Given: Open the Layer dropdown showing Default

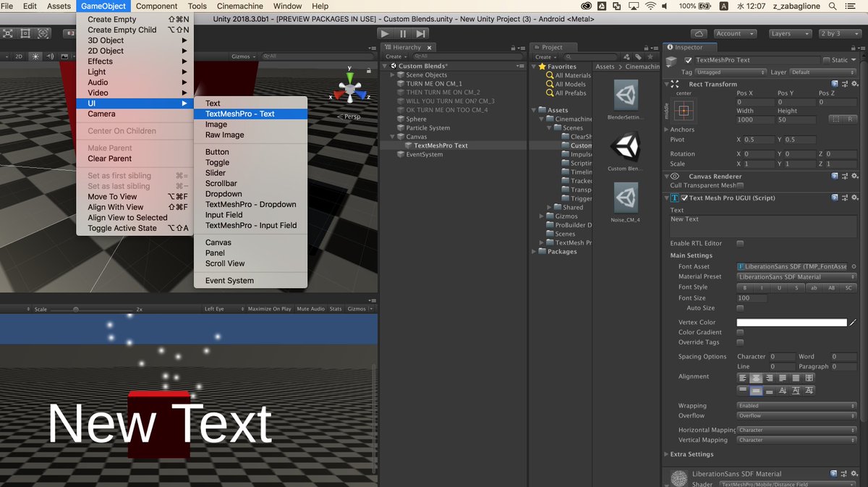Looking at the screenshot, I should click(823, 72).
